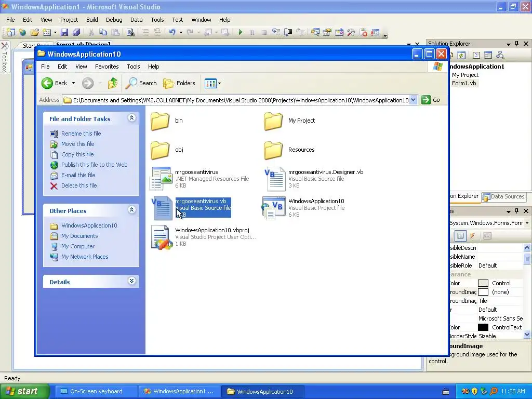Select Form1.vb in Solution Explorer

coord(463,83)
